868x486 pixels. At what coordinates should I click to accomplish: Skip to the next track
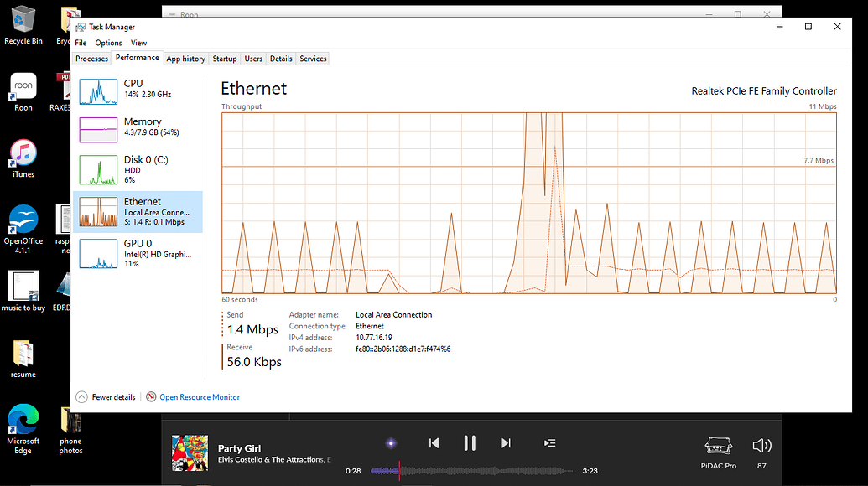coord(505,443)
